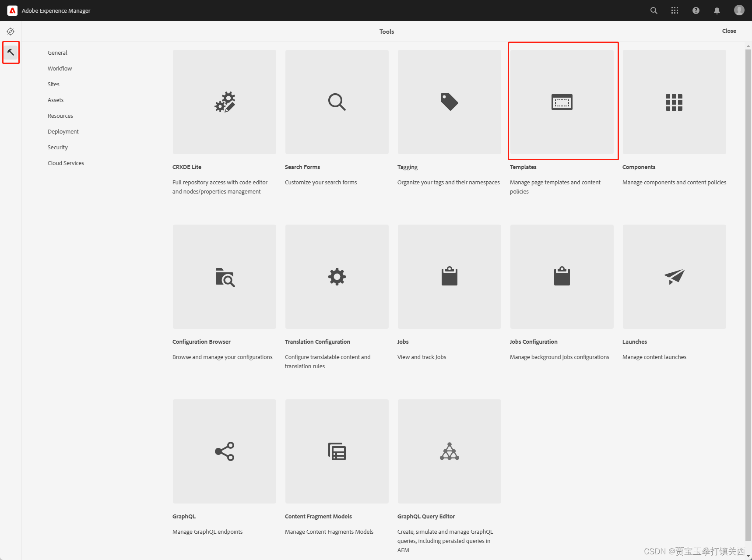Open the Configuration Browser card
The height and width of the screenshot is (560, 752).
tap(224, 277)
